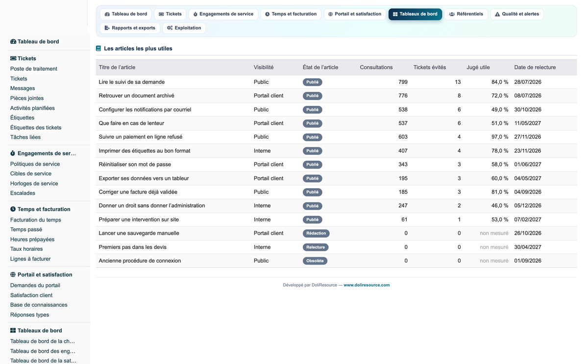588x364 pixels.
Task: Click the book icon next to Les articles les plus utiles
Action: 98,49
